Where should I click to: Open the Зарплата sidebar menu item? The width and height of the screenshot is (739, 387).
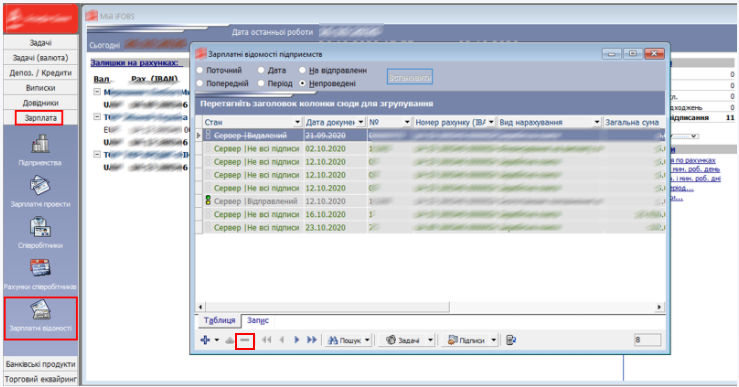[40, 118]
